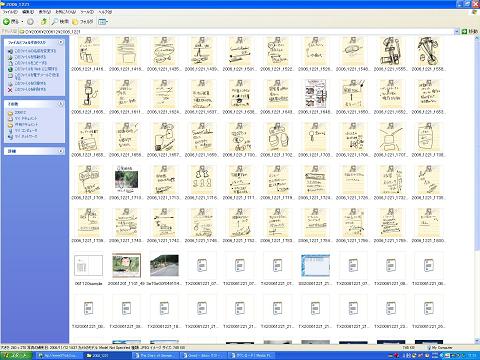The height and width of the screenshot is (360, 480).
Task: Select the road photo thumbnail
Action: tap(164, 266)
